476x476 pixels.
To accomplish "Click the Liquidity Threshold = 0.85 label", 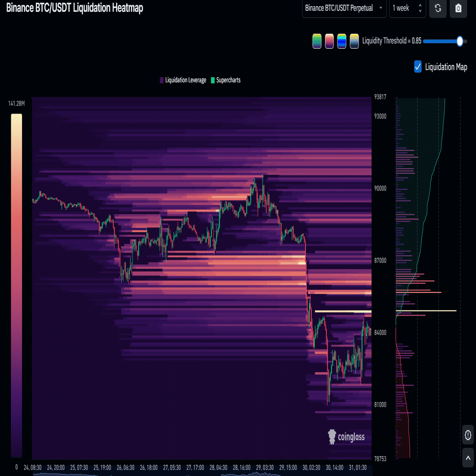I will click(x=392, y=41).
